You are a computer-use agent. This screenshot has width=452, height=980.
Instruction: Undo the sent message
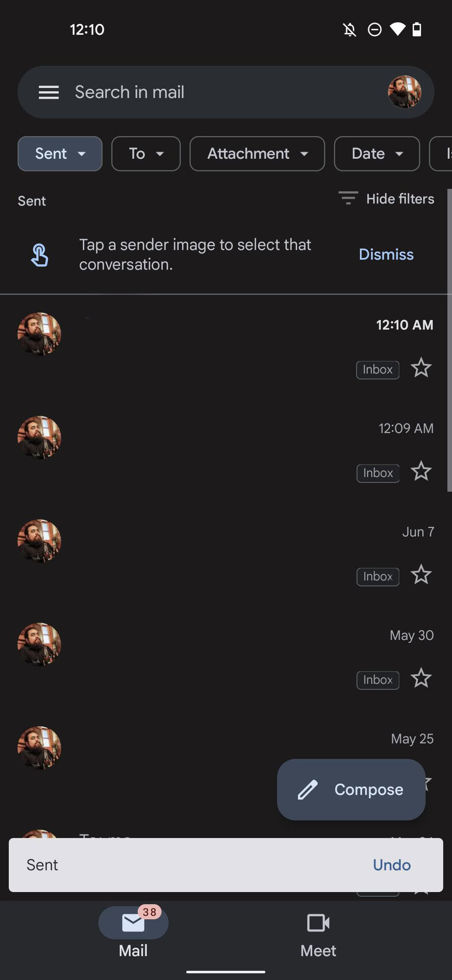coord(391,865)
